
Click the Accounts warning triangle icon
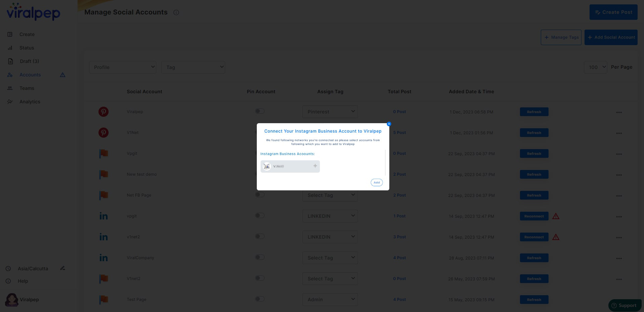pyautogui.click(x=63, y=75)
